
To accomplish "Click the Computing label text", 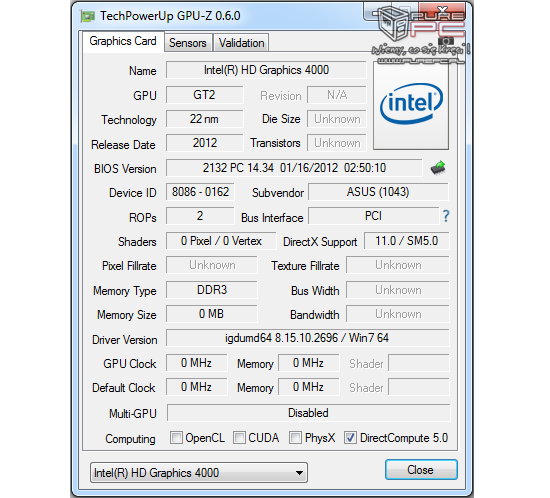I will click(130, 439).
